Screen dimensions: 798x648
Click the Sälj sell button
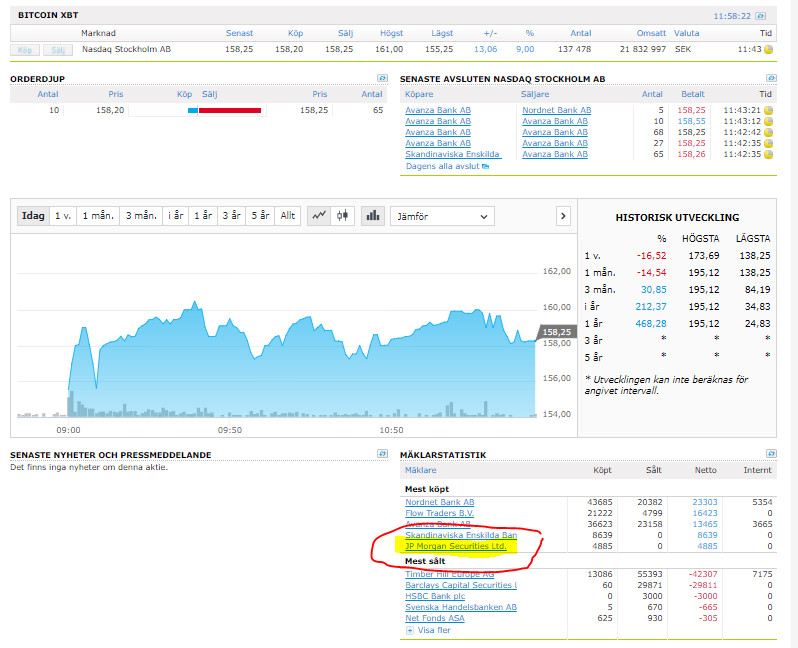pyautogui.click(x=58, y=50)
